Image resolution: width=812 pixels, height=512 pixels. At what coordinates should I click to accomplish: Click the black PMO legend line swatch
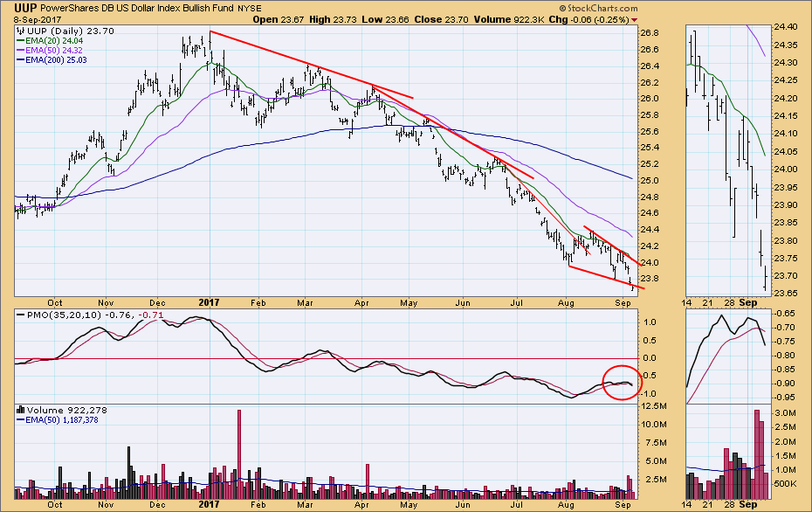coord(21,315)
